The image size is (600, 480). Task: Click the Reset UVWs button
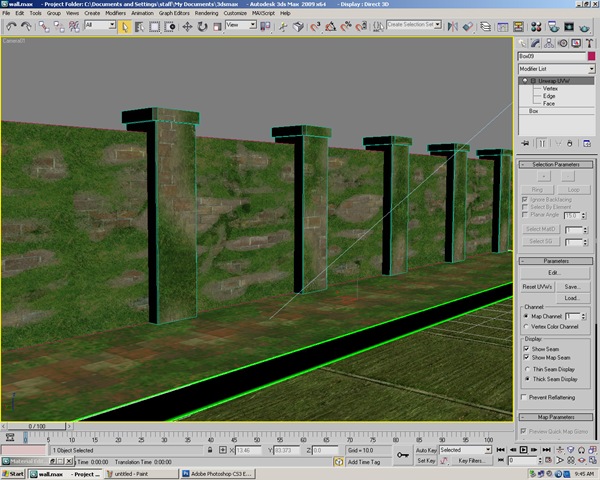539,286
